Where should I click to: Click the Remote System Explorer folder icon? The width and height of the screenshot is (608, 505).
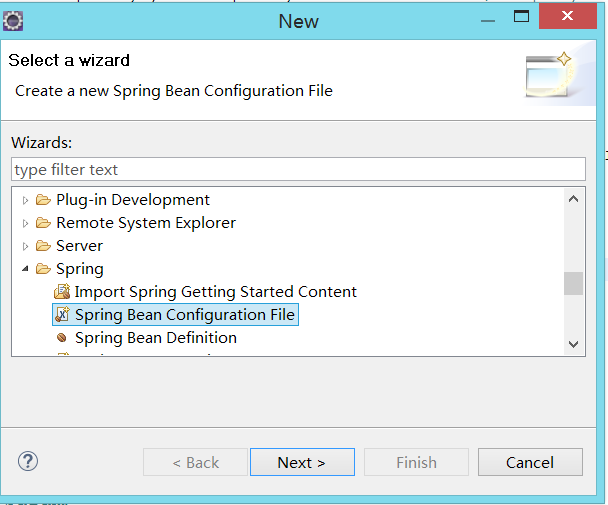click(x=43, y=223)
